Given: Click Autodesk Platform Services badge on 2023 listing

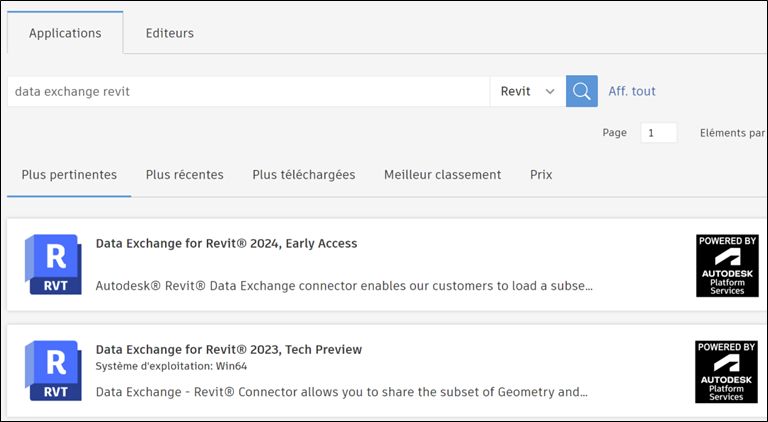Looking at the screenshot, I should 726,372.
